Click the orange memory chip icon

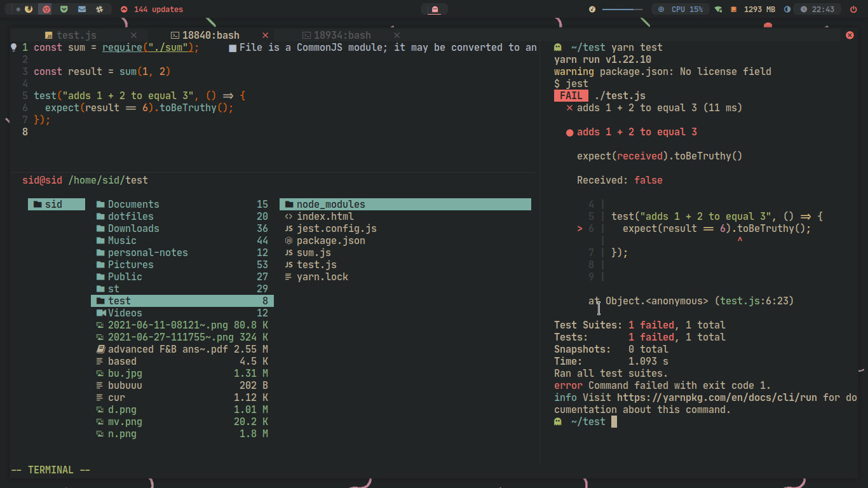pyautogui.click(x=734, y=10)
